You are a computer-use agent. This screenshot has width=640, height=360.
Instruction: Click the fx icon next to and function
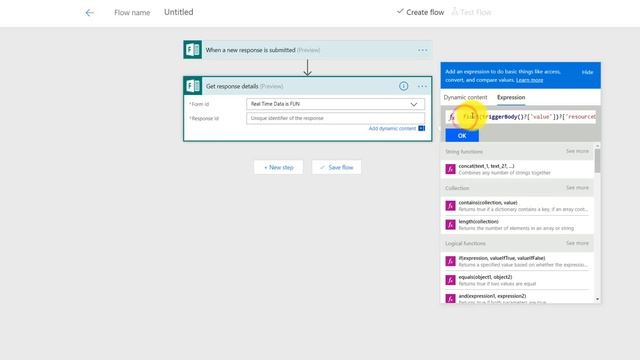click(450, 299)
